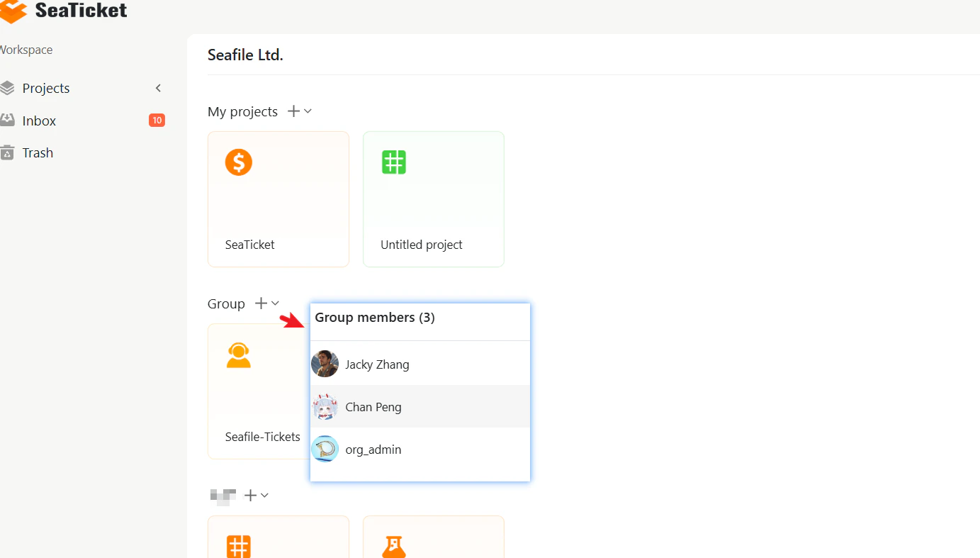This screenshot has height=558, width=980.
Task: Expand the Group add dropdown arrow
Action: 275,303
